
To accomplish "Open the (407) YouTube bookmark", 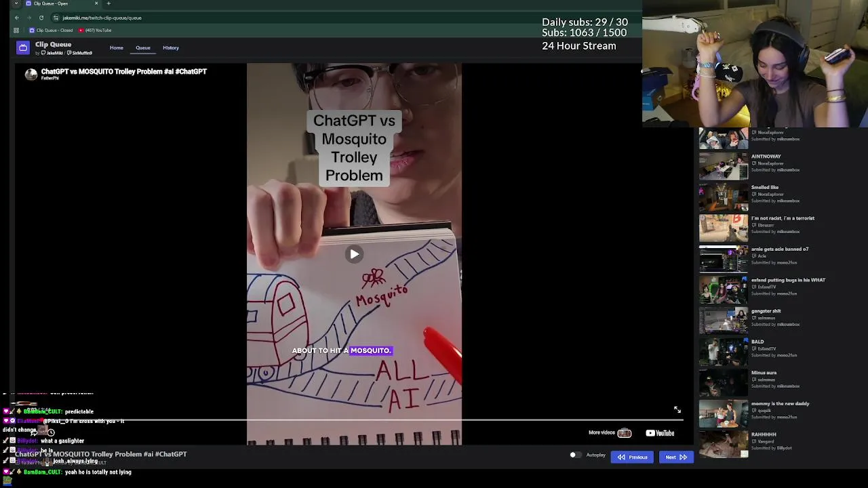I will pyautogui.click(x=95, y=30).
